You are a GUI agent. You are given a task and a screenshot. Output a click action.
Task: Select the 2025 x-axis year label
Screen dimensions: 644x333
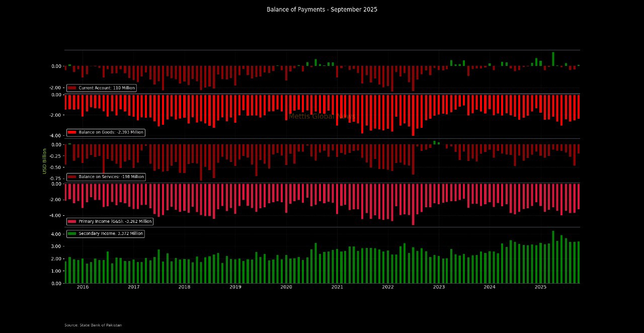click(540, 287)
